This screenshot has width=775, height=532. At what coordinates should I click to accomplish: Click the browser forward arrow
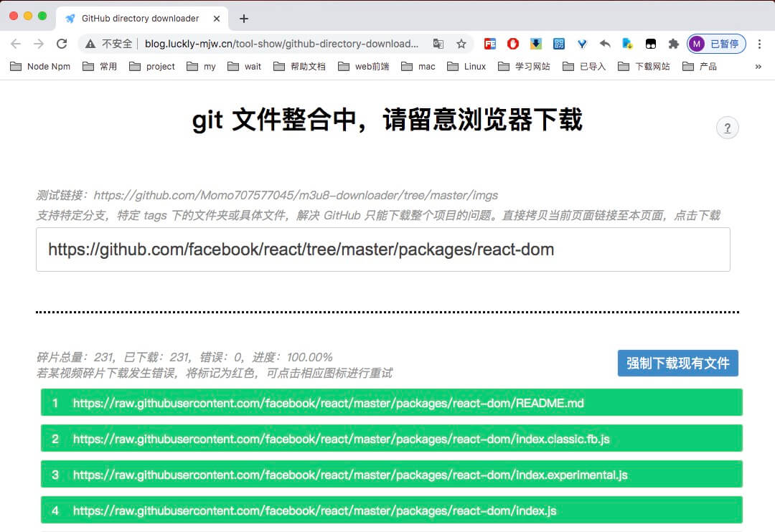pyautogui.click(x=39, y=44)
